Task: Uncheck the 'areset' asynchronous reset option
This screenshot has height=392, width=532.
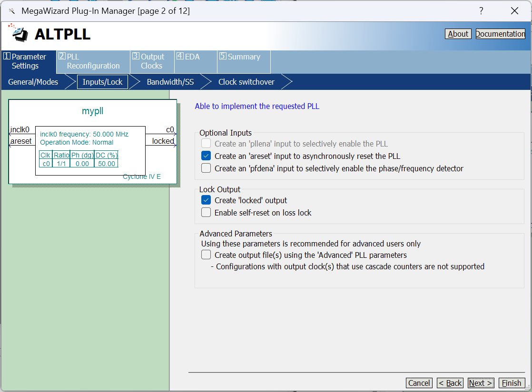Action: click(206, 156)
